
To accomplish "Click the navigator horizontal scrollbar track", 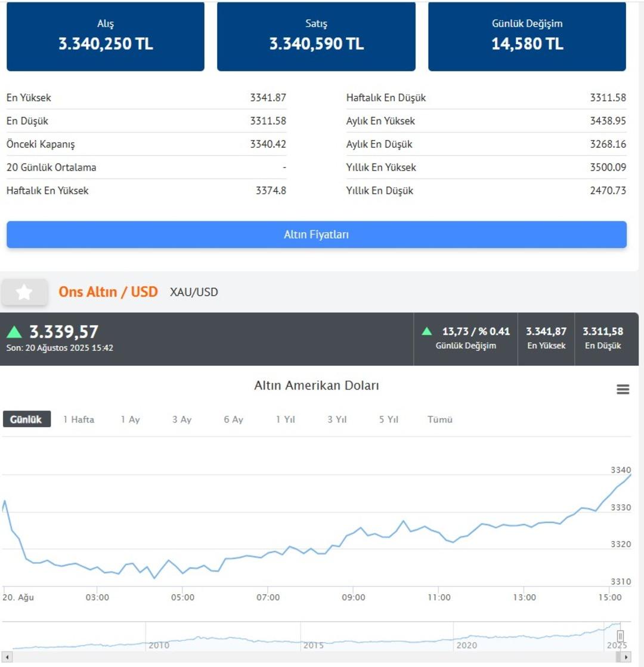I will coord(316,657).
